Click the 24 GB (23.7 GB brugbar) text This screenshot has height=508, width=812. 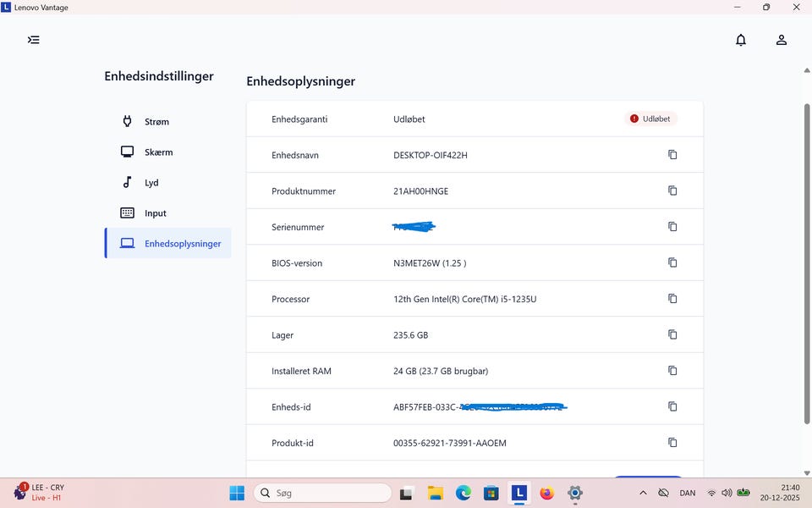click(441, 371)
